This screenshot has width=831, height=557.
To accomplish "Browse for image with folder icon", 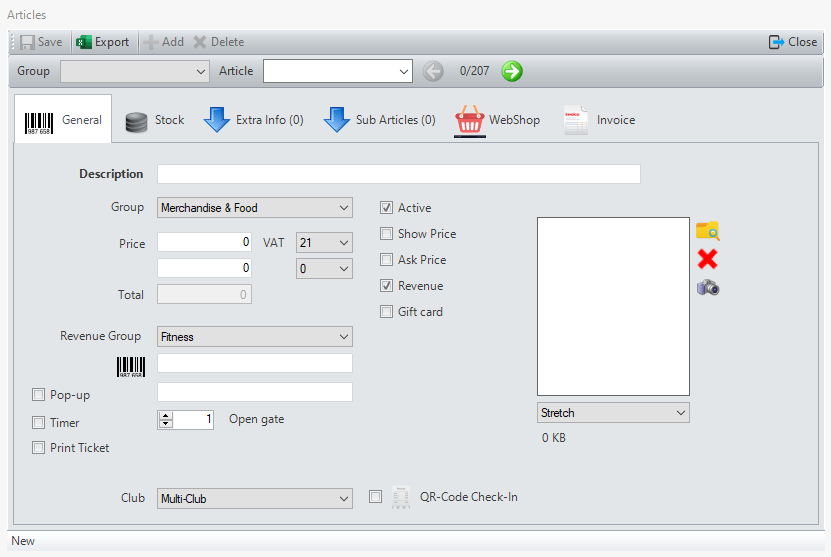I will coord(708,231).
